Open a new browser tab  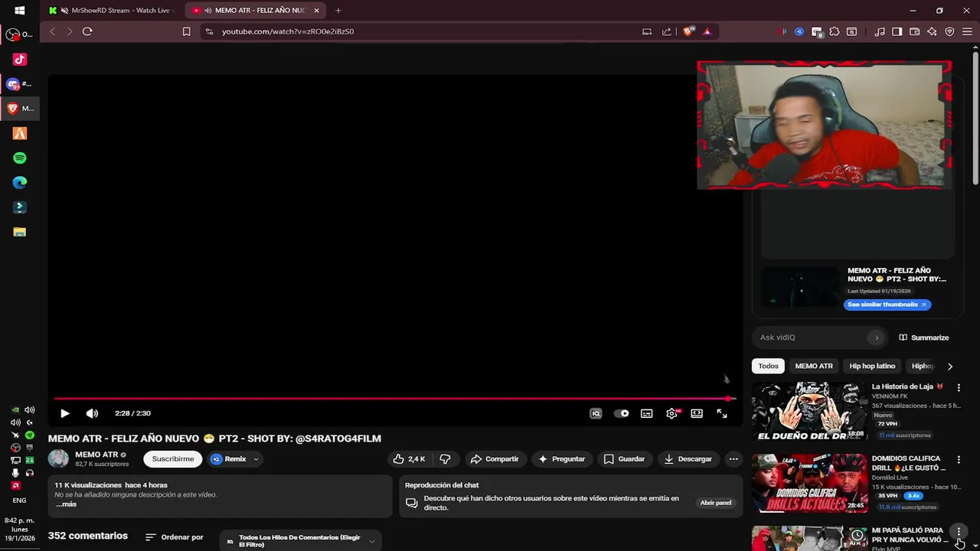click(338, 11)
